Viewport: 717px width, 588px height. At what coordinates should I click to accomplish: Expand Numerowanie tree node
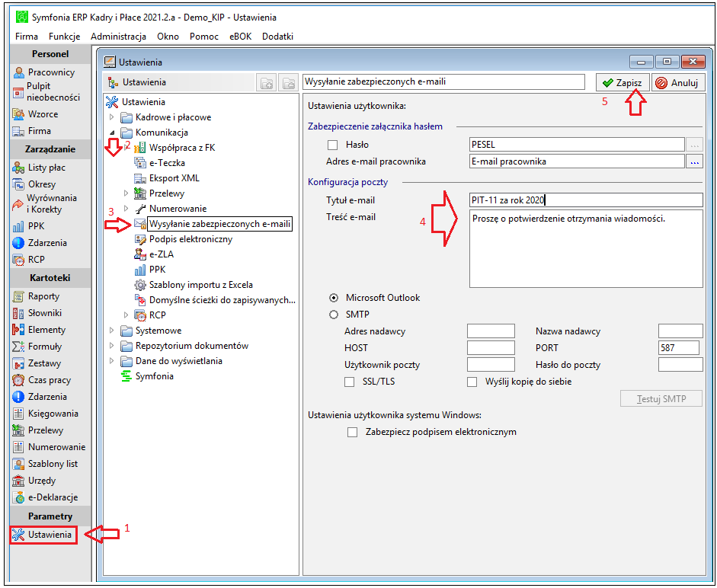point(126,209)
